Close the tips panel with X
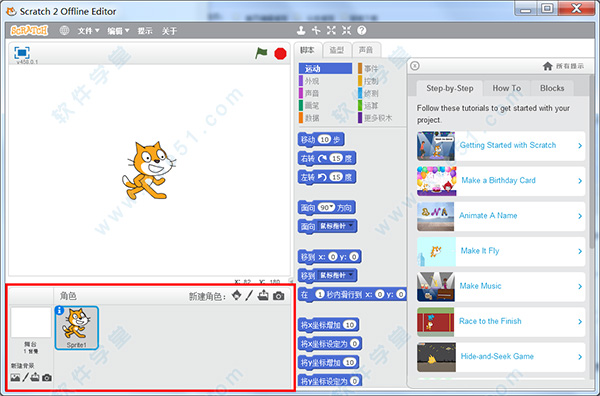 point(415,66)
